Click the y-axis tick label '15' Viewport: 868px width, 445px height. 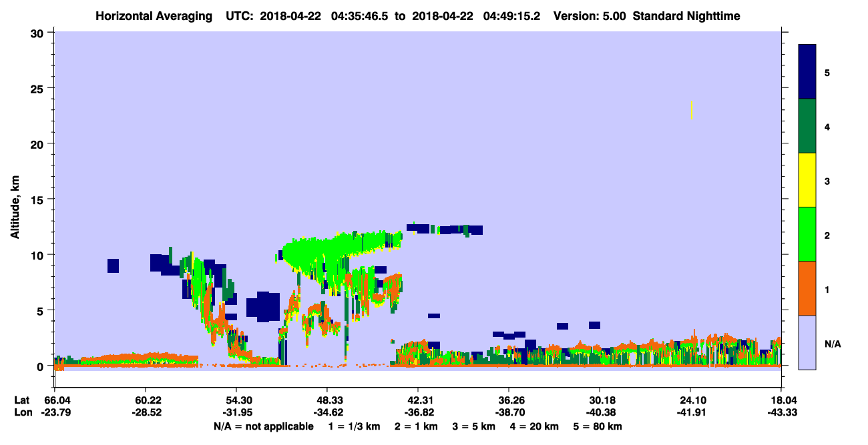39,199
